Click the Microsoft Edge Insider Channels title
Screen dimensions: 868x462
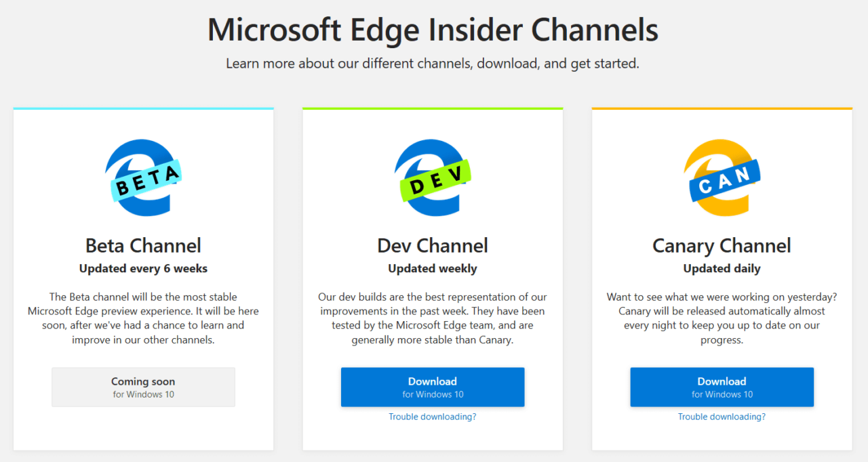coord(433,30)
